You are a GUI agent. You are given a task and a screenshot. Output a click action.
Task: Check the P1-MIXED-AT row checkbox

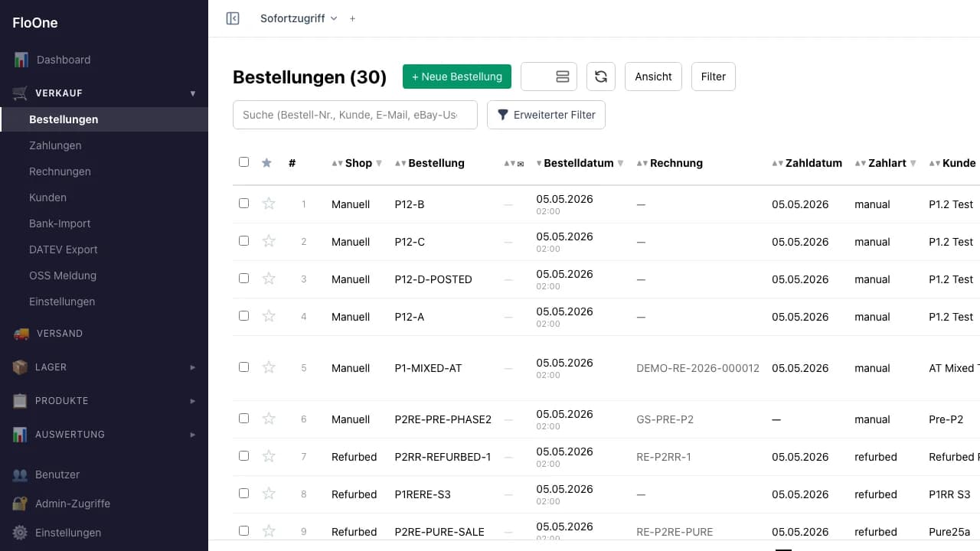point(243,367)
